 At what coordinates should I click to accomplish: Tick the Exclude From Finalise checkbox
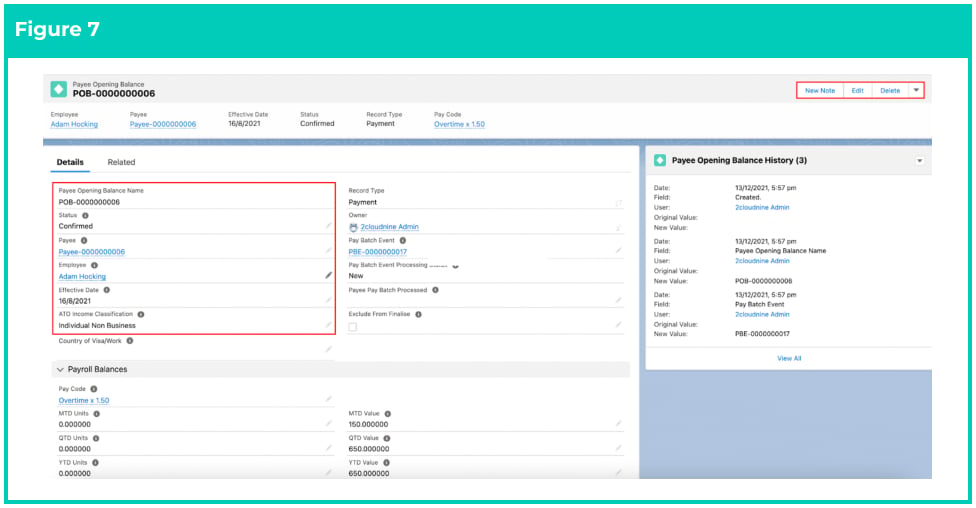coord(353,327)
